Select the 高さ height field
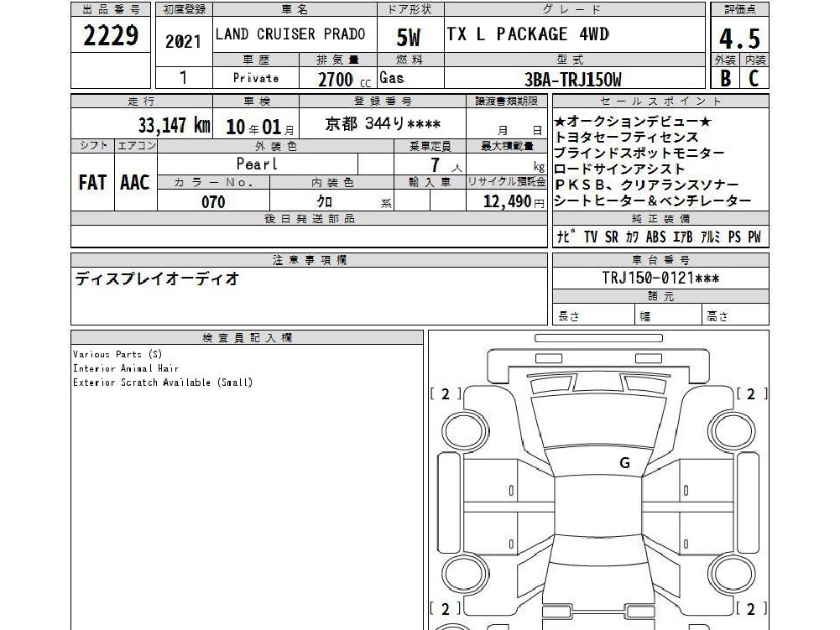 pos(736,316)
